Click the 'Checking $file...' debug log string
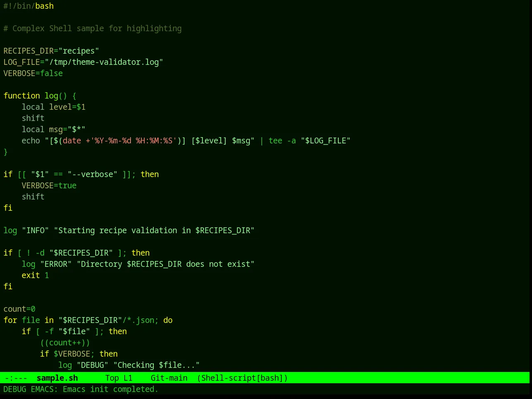This screenshot has height=399, width=532. [x=157, y=365]
